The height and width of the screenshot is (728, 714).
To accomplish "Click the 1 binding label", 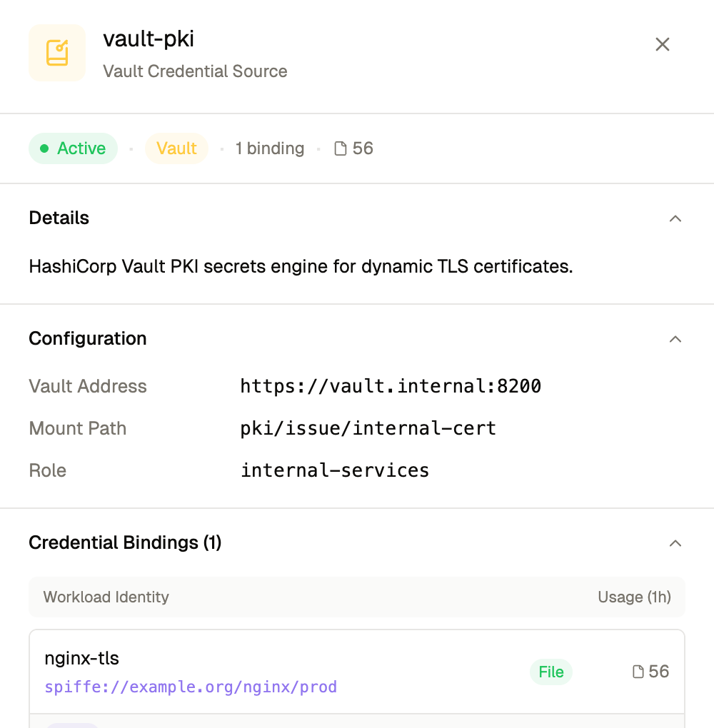I will coord(269,148).
